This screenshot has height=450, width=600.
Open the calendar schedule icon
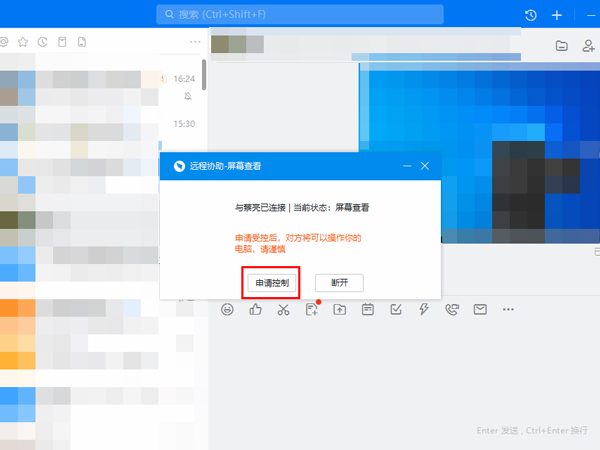[x=368, y=310]
